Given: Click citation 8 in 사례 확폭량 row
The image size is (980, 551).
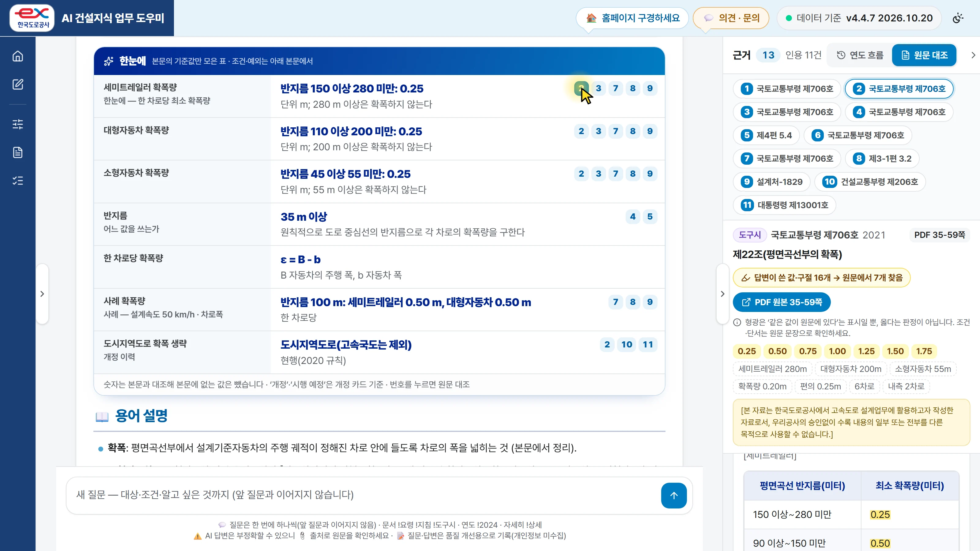Looking at the screenshot, I should [633, 302].
